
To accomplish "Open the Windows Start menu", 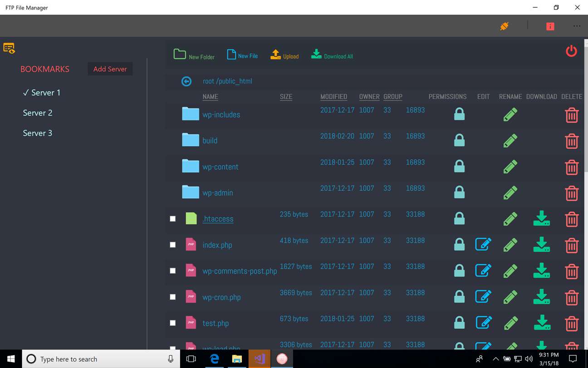I will pos(11,359).
